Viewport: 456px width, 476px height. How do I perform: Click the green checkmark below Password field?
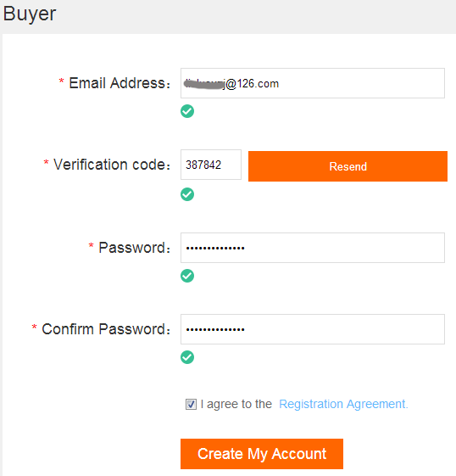point(187,276)
